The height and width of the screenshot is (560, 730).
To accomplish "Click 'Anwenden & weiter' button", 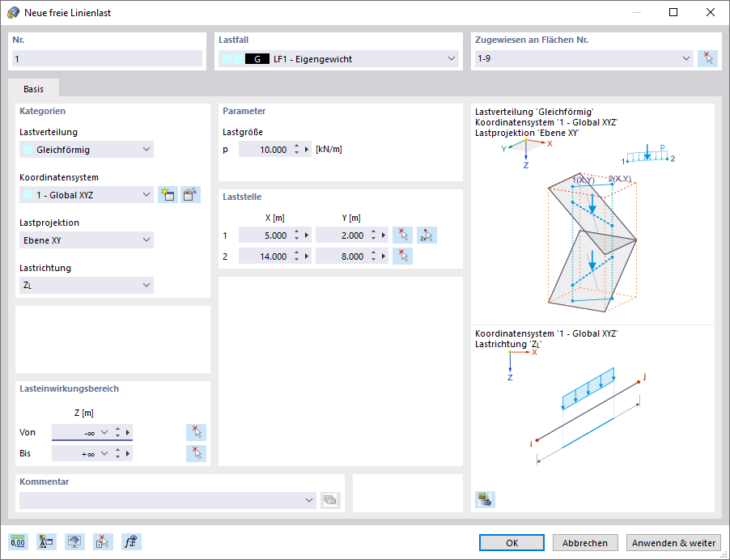I will (x=673, y=543).
